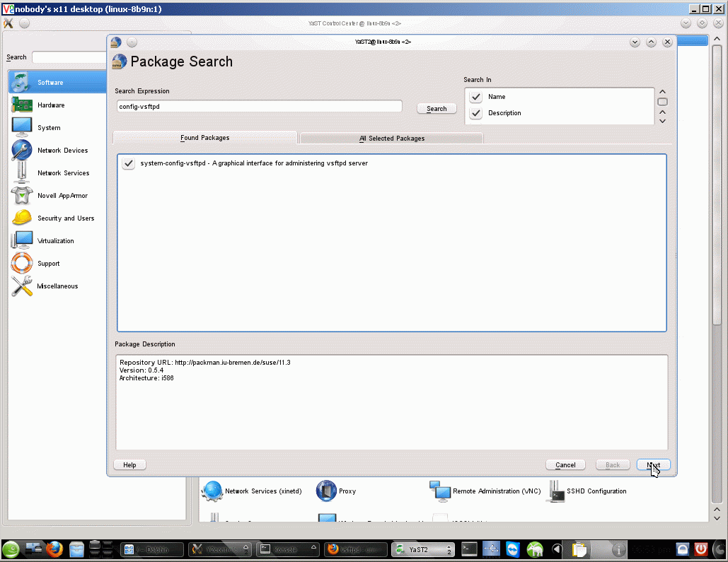
Task: Open the openSUSE kickoff menu
Action: (11, 550)
